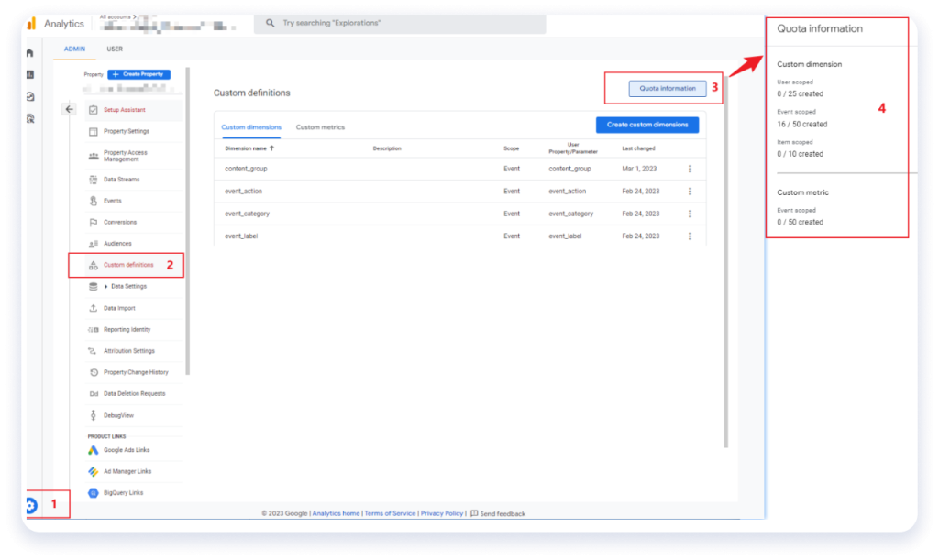
Task: Click the Admin gear icon
Action: click(x=30, y=505)
